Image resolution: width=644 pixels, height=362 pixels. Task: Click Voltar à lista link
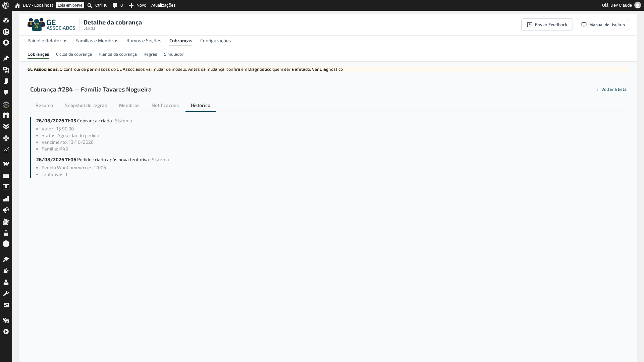coord(611,89)
